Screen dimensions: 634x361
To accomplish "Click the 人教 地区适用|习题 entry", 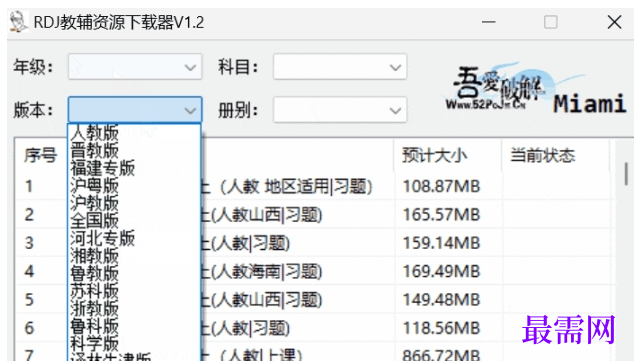I will [287, 186].
